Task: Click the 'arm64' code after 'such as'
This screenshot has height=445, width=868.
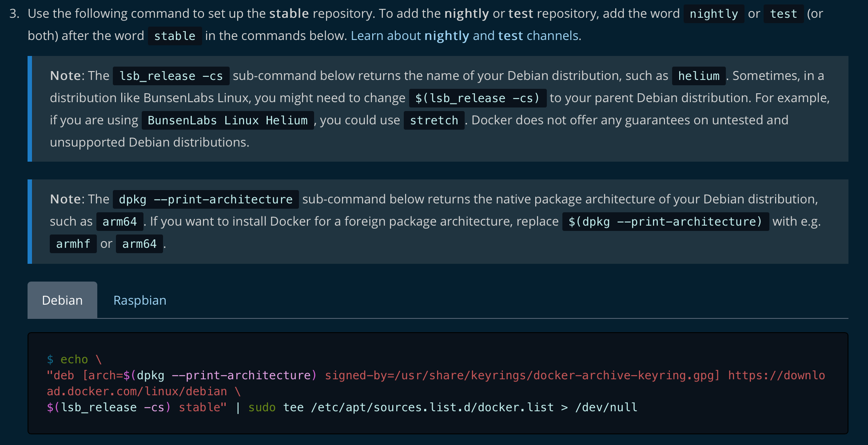Action: [120, 222]
